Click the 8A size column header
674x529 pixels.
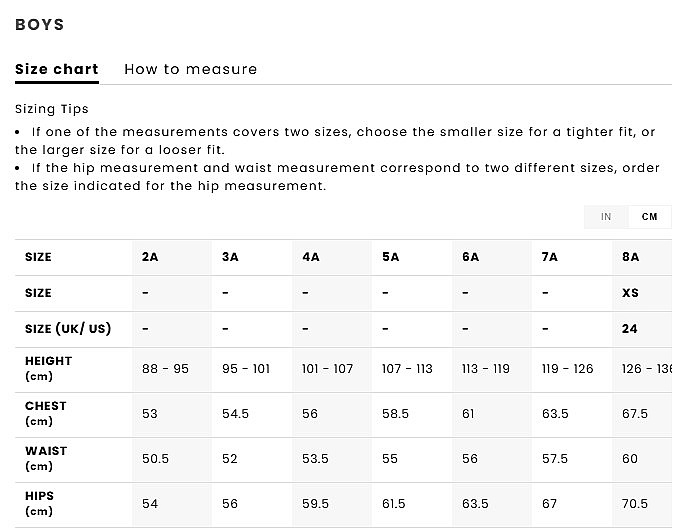(x=630, y=257)
